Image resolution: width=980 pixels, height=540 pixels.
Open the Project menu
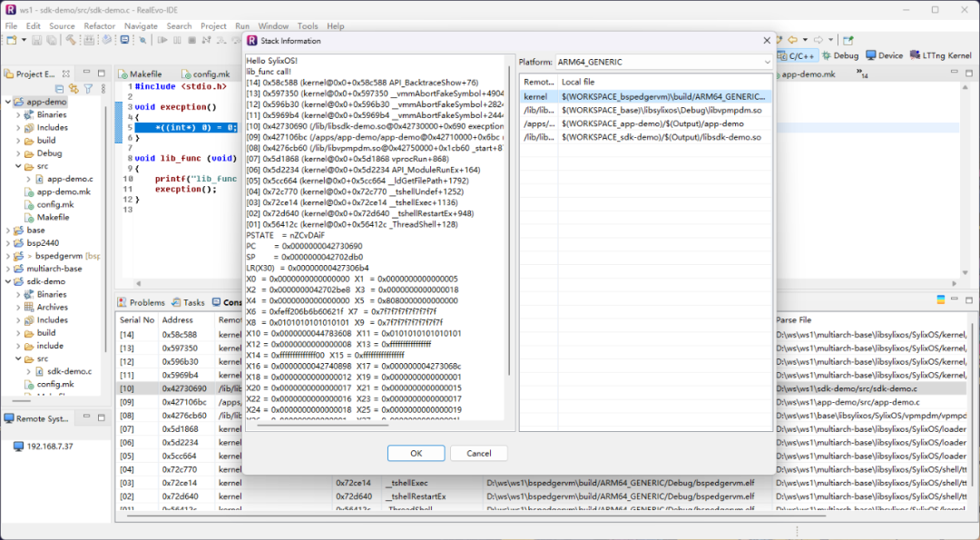[213, 25]
